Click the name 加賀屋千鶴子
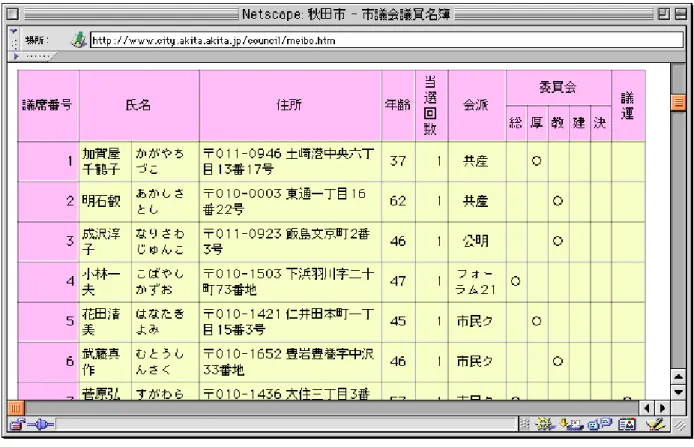Image resolution: width=694 pixels, height=447 pixels. [x=101, y=161]
